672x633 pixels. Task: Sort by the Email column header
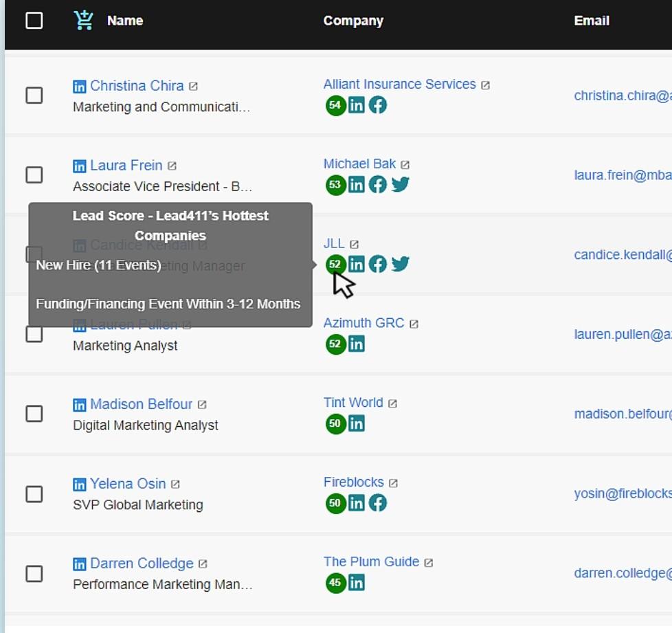[x=592, y=21]
